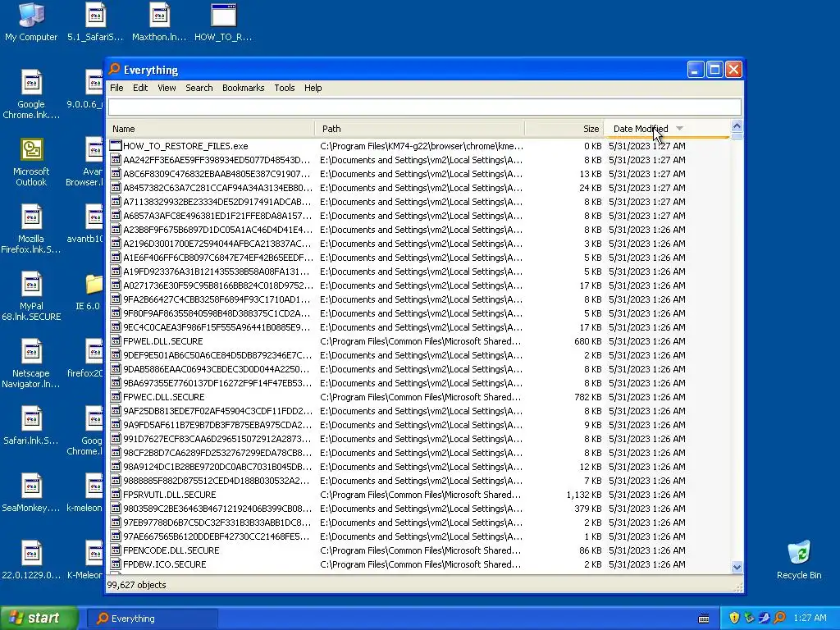This screenshot has width=840, height=630.
Task: Select the Netscape Navigator desktop icon
Action: tap(31, 363)
